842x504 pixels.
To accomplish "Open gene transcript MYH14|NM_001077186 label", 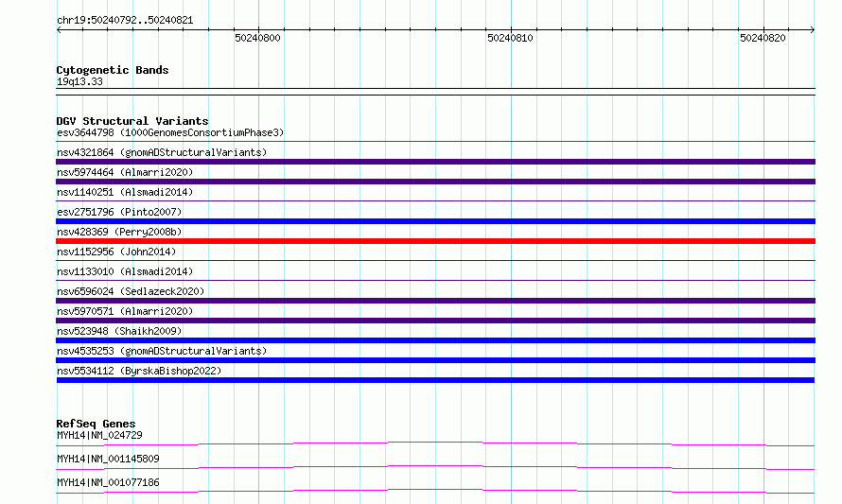I will pos(108,482).
